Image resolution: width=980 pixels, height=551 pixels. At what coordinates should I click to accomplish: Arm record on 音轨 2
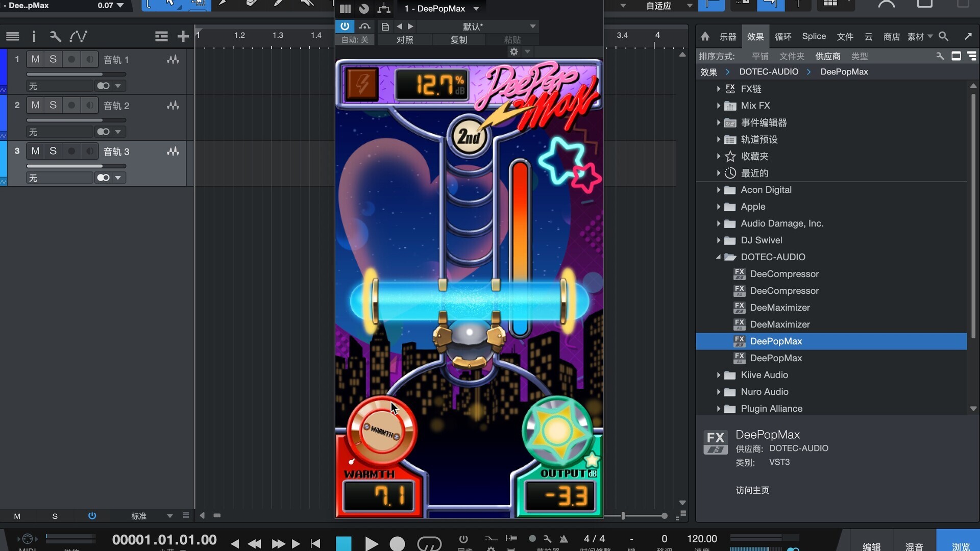pyautogui.click(x=71, y=105)
